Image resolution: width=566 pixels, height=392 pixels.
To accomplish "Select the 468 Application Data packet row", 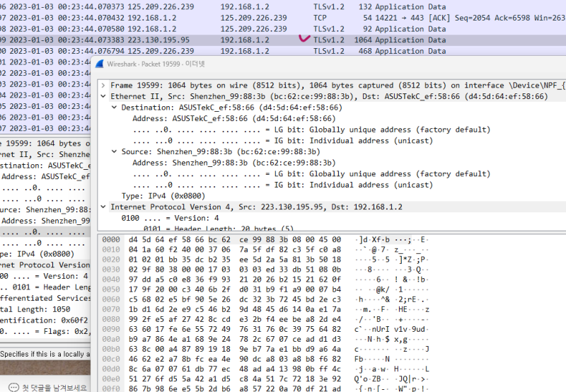I will (283, 51).
